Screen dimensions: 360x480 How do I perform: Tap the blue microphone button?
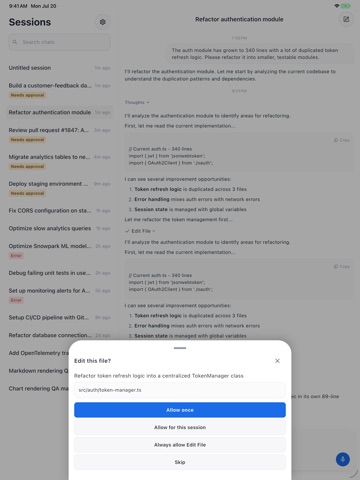[343, 459]
